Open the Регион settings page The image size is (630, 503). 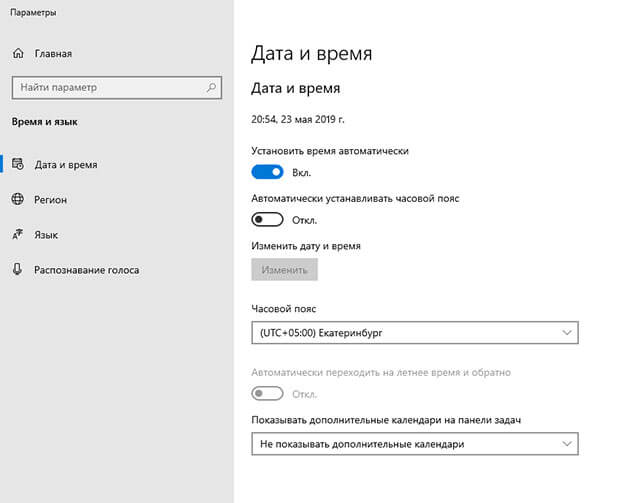[50, 200]
